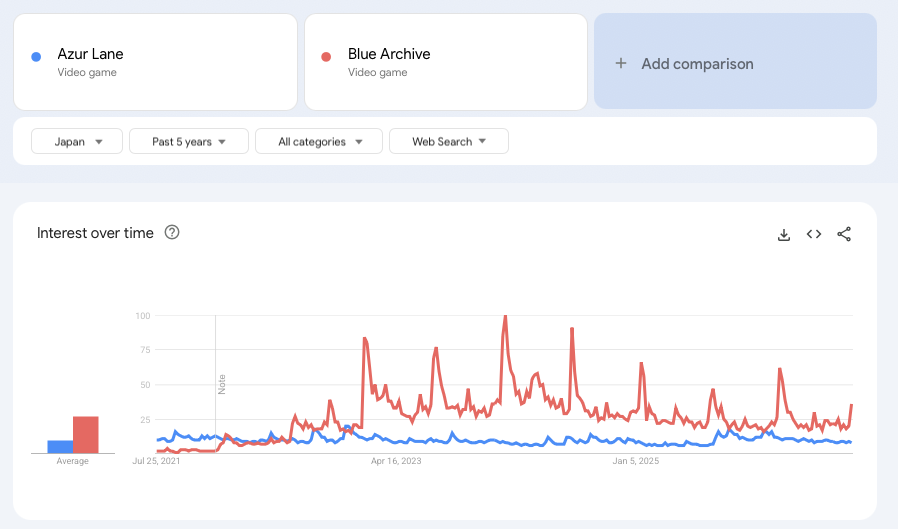Viewport: 898px width, 529px height.
Task: Open the All categories dropdown
Action: (x=319, y=141)
